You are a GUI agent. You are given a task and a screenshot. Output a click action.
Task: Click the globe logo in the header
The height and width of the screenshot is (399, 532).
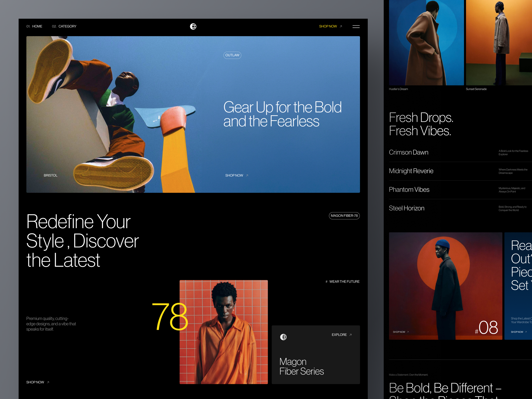coord(194,26)
